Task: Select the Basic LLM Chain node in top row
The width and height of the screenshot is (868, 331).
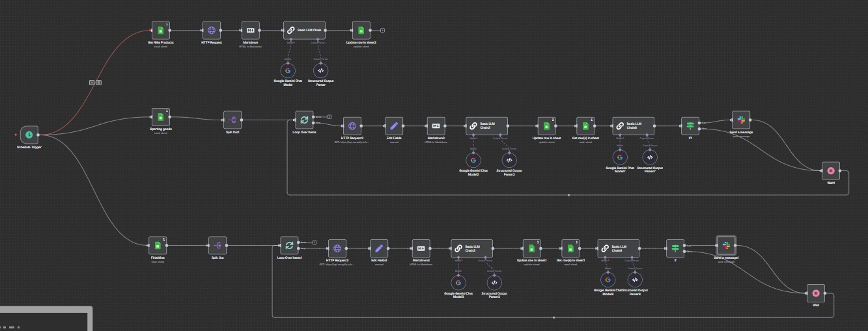Action: 304,30
